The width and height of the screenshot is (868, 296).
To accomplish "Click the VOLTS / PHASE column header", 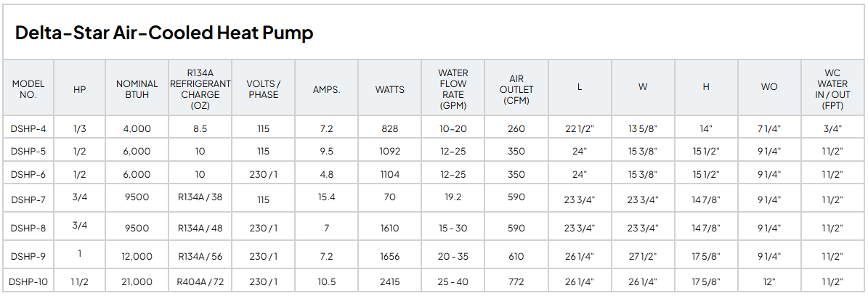I will (x=263, y=89).
